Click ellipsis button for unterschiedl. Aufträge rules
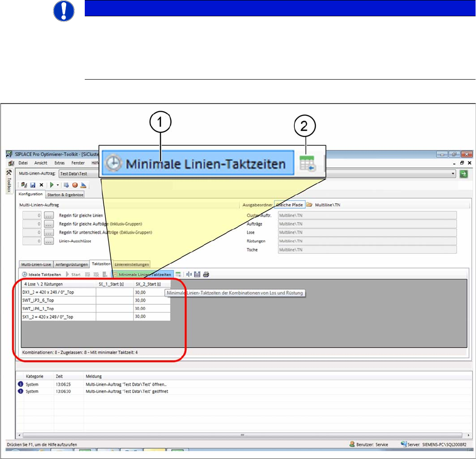Image resolution: width=476 pixels, height=459 pixels. tap(48, 232)
